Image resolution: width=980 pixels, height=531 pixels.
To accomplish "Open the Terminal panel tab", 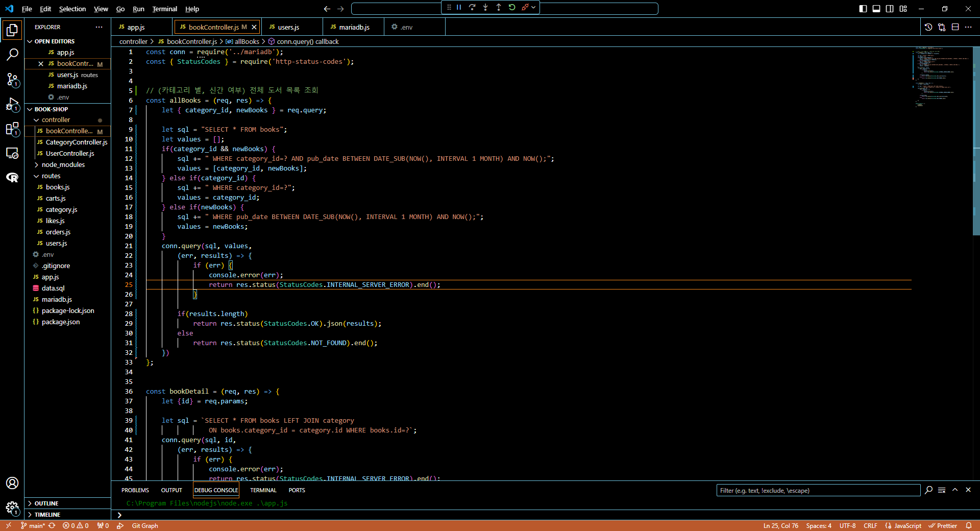I will pyautogui.click(x=263, y=490).
